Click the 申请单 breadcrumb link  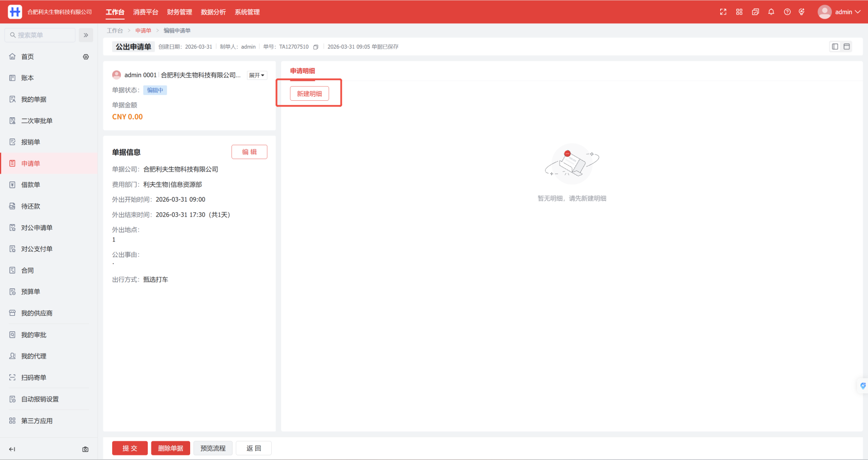(x=143, y=30)
